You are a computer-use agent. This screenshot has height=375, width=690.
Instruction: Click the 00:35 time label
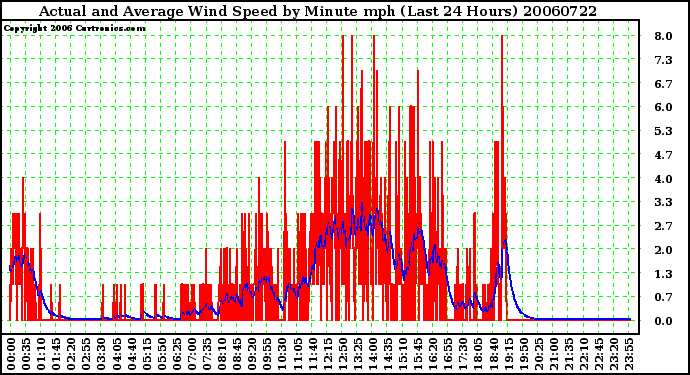tap(26, 354)
